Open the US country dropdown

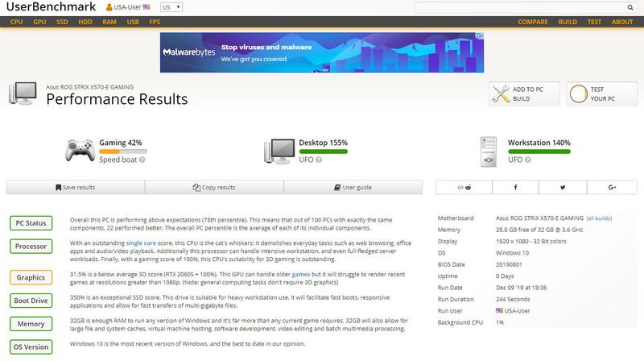(x=171, y=7)
